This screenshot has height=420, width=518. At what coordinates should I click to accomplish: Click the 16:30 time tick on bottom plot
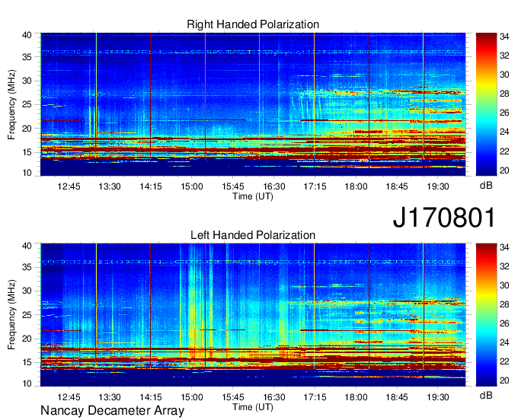tap(274, 397)
